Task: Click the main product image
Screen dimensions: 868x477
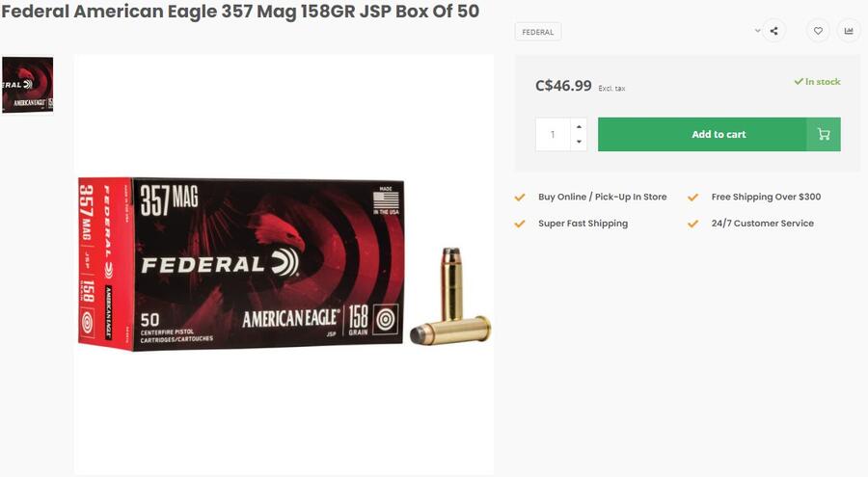Action: click(284, 264)
